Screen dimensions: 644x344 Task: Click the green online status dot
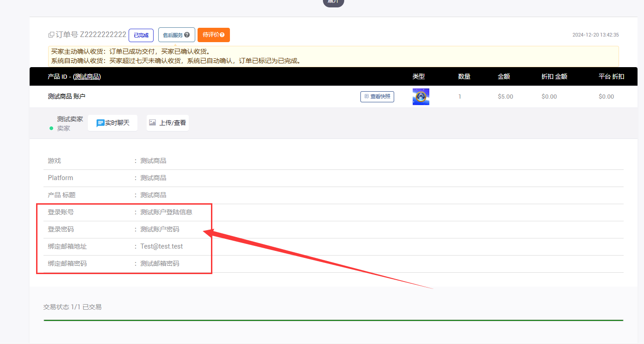pos(51,128)
